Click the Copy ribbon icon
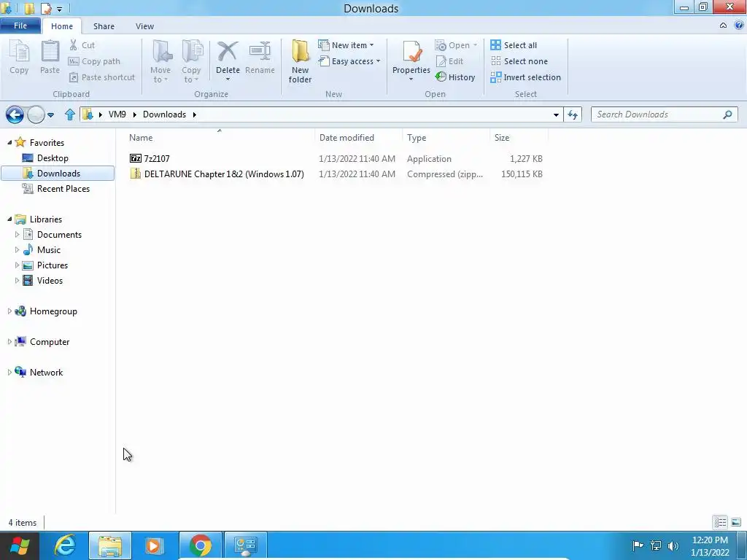Image resolution: width=747 pixels, height=560 pixels. pos(19,57)
